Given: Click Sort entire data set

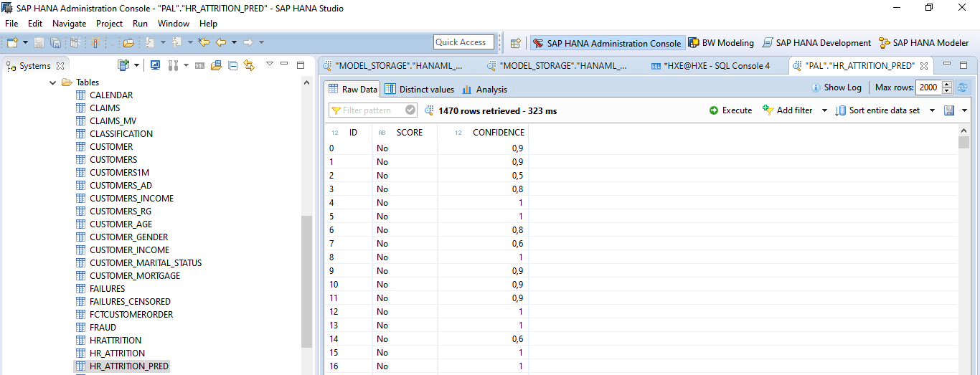Looking at the screenshot, I should tap(877, 110).
